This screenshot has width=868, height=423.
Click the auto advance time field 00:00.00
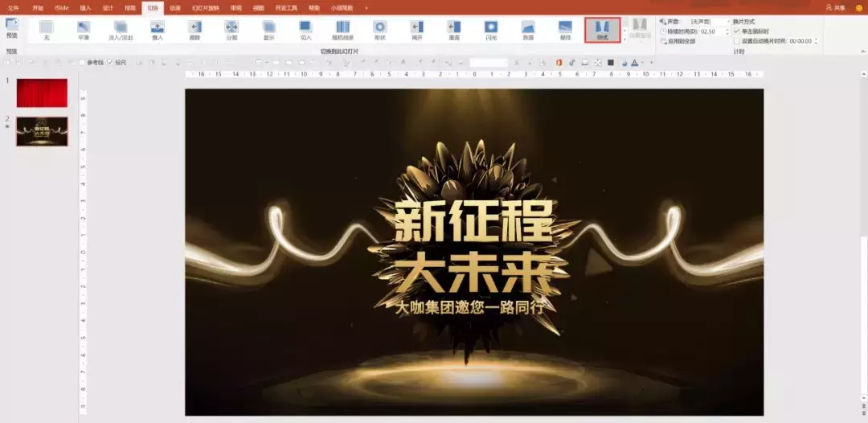pos(800,41)
